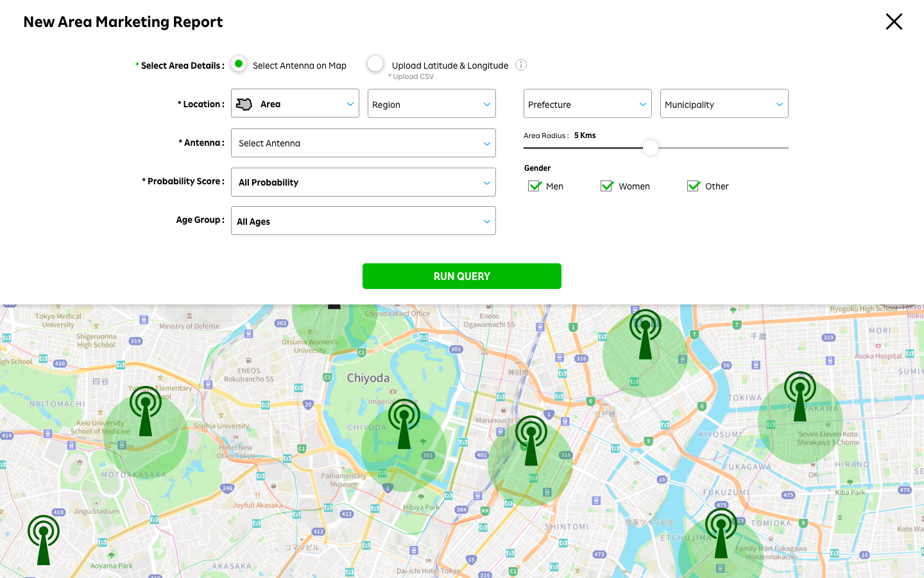Click the antenna marker near Etchujima
This screenshot has width=924, height=578.
721,533
